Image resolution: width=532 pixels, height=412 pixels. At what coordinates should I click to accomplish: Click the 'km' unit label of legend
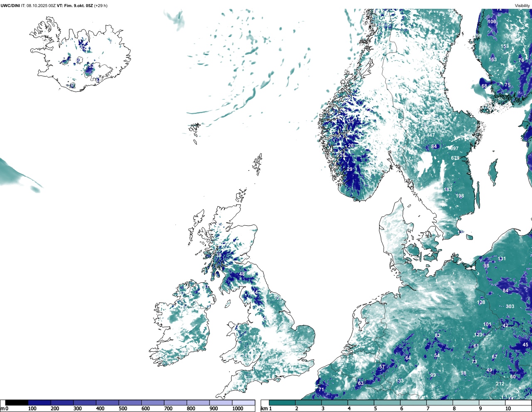coord(264,409)
